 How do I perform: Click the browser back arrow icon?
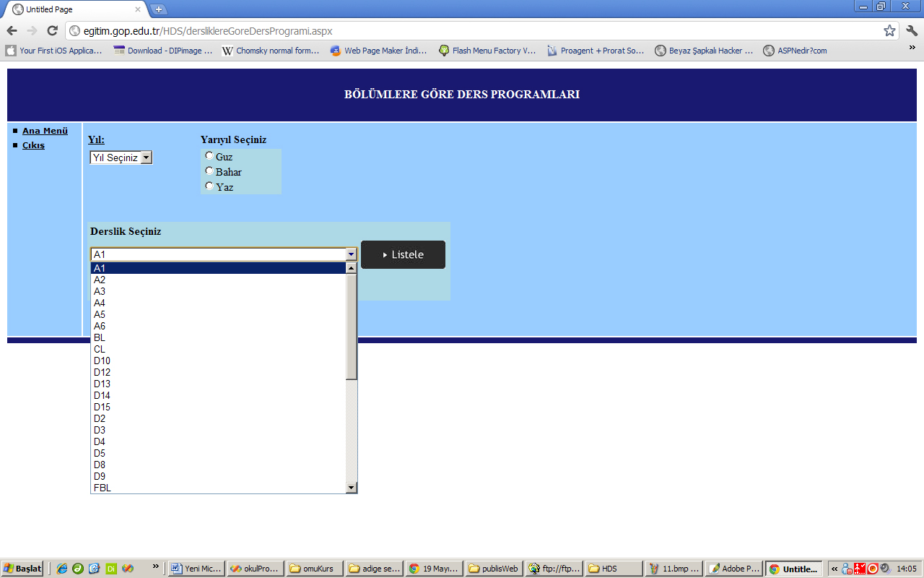(x=12, y=30)
